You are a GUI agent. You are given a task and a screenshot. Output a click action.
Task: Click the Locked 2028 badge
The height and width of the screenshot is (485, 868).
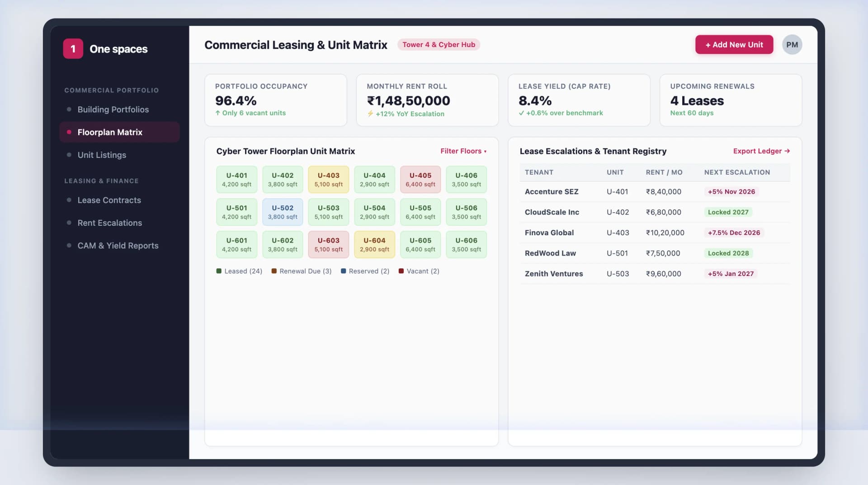pyautogui.click(x=728, y=253)
